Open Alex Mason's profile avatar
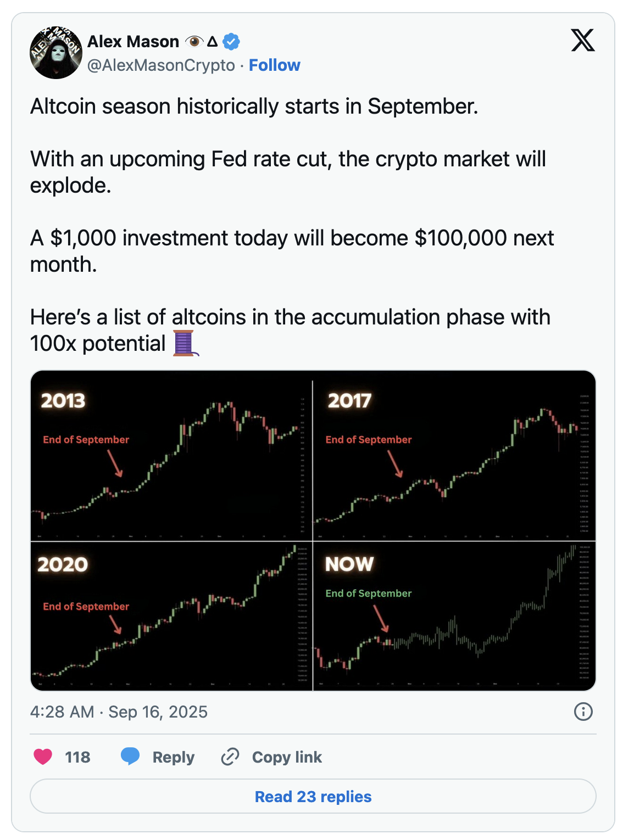634x840 pixels. (x=55, y=53)
